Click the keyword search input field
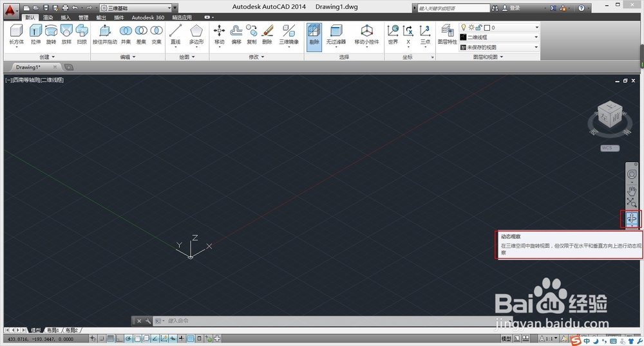The width and height of the screenshot is (644, 346). [453, 8]
